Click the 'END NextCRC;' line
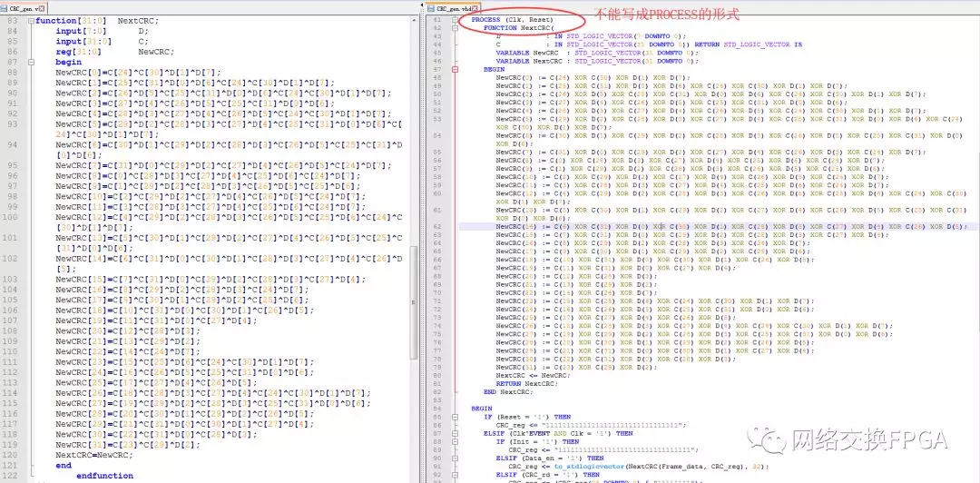This screenshot has height=483, width=980. [508, 391]
